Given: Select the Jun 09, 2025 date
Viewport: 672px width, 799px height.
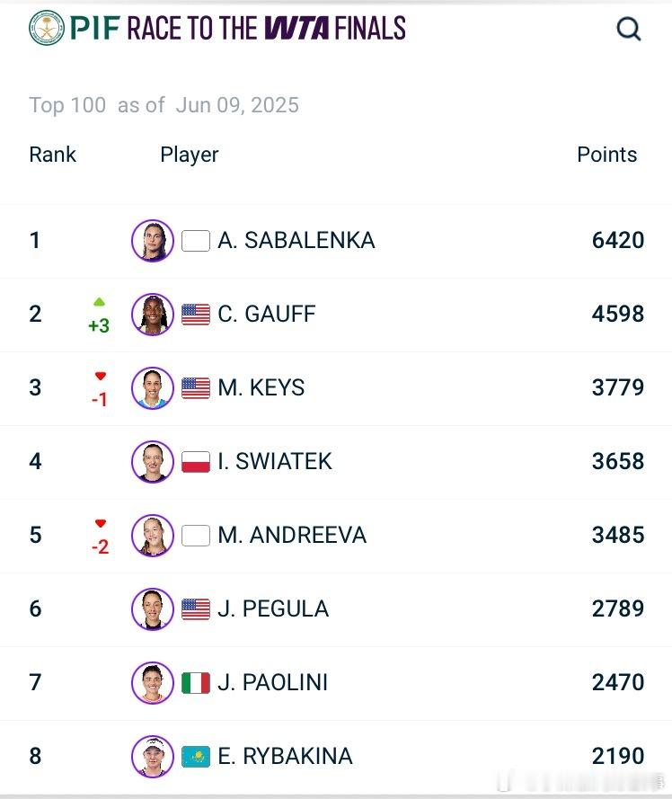Looking at the screenshot, I should tap(237, 105).
